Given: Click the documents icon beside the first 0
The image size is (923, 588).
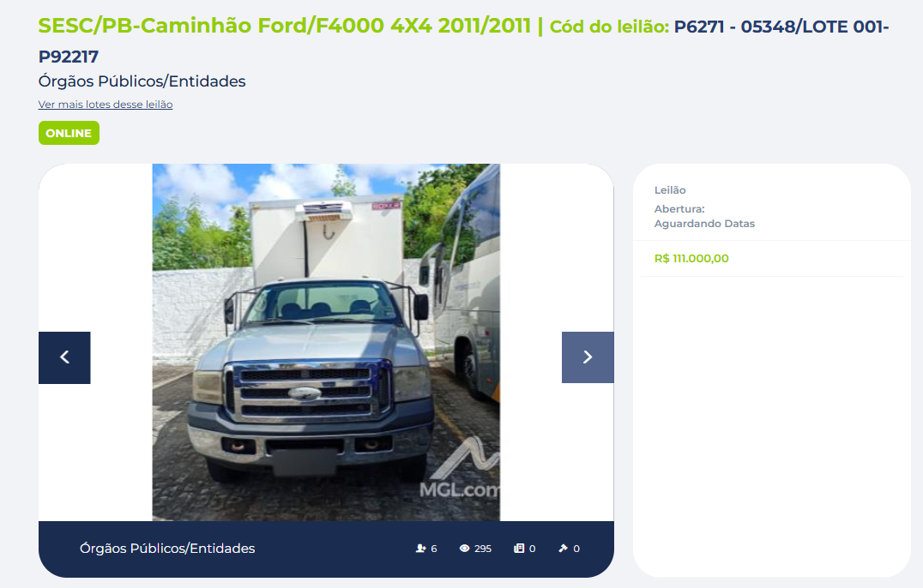Looking at the screenshot, I should tap(519, 548).
